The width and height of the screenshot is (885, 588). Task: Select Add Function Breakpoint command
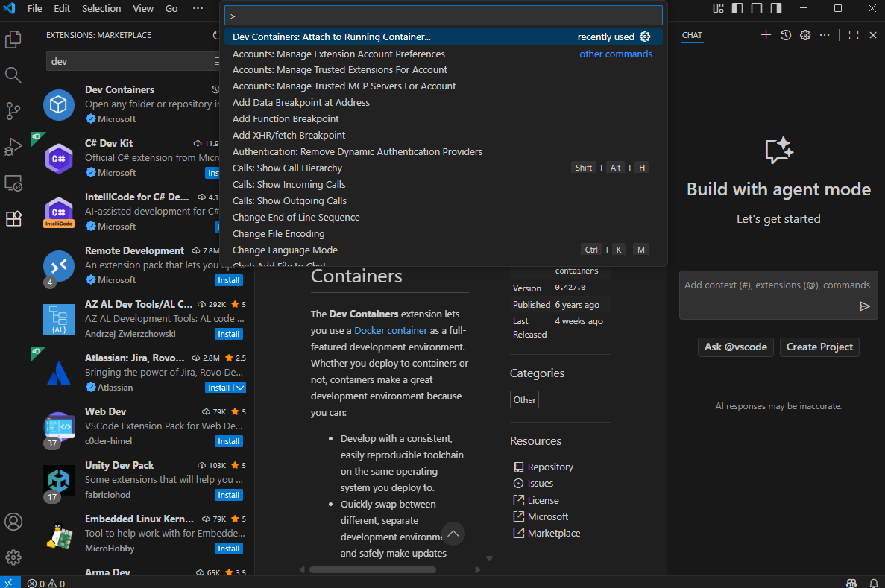(x=443, y=119)
